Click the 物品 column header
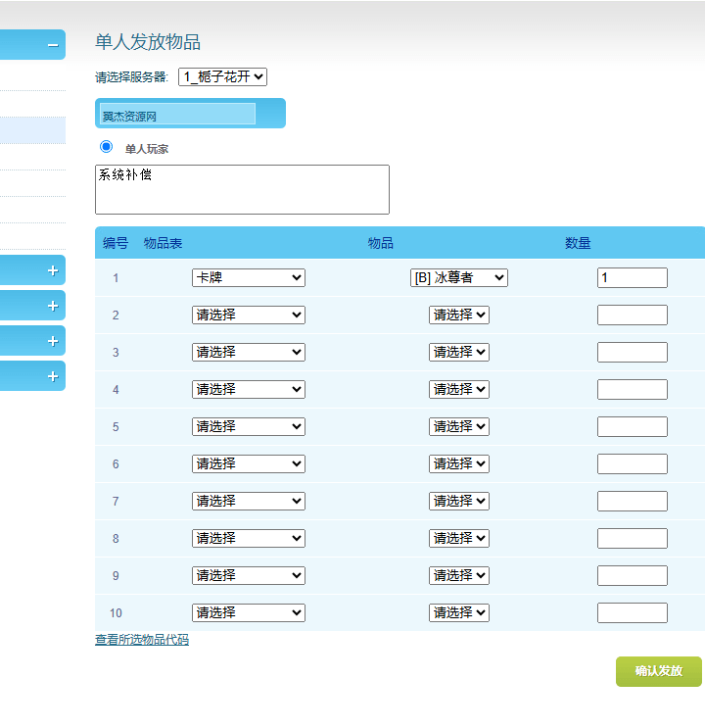The height and width of the screenshot is (728, 705). 381,243
